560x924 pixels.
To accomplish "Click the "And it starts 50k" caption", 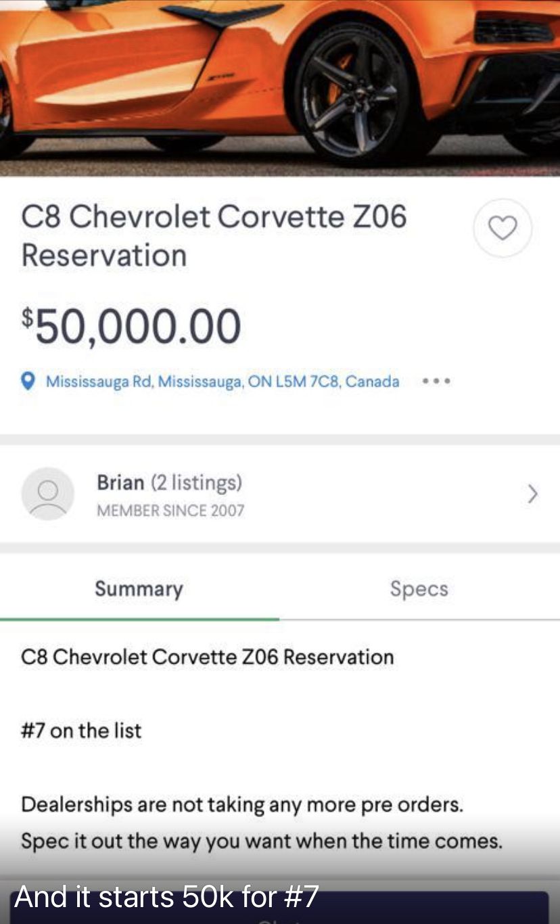I will [x=166, y=897].
